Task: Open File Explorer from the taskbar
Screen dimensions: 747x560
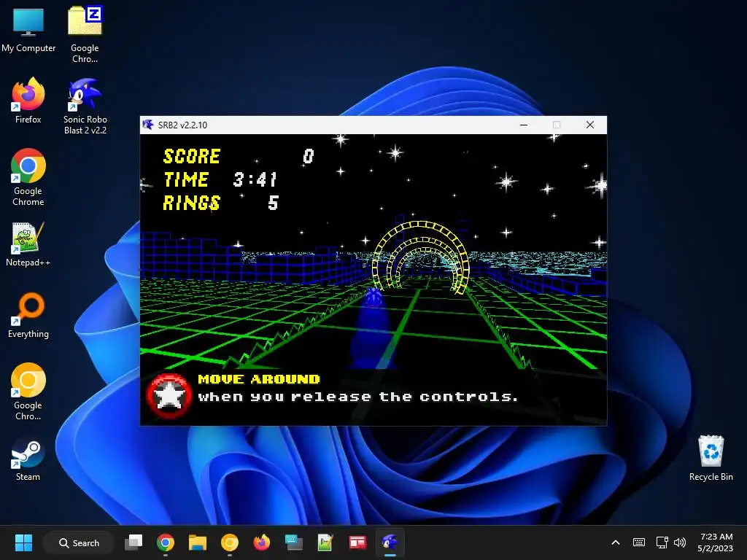Action: pyautogui.click(x=197, y=542)
